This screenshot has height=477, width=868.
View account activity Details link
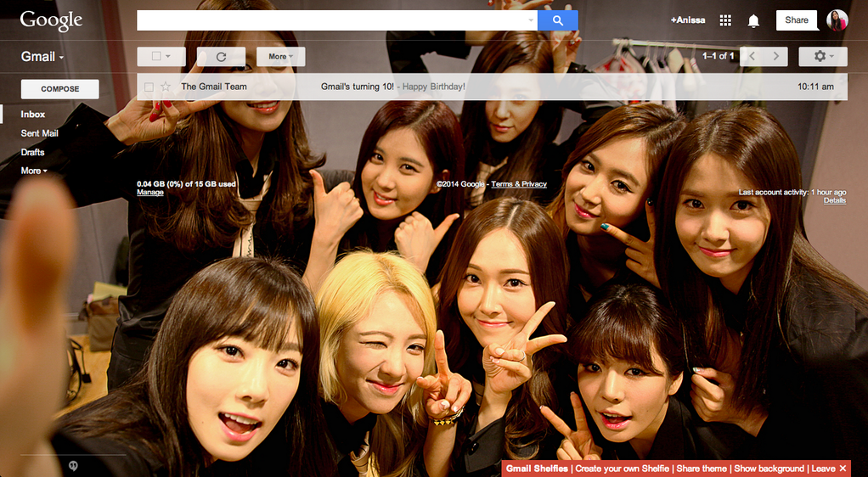(835, 200)
